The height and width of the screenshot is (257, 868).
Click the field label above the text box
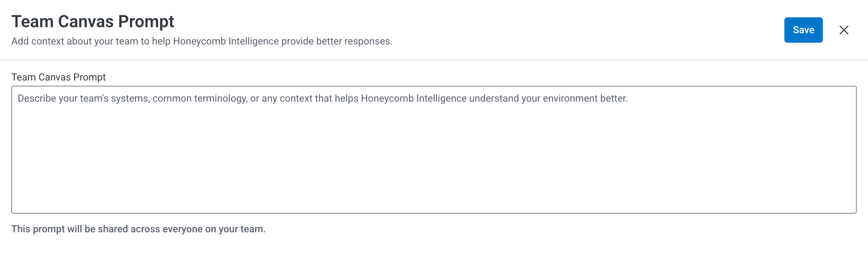(59, 77)
